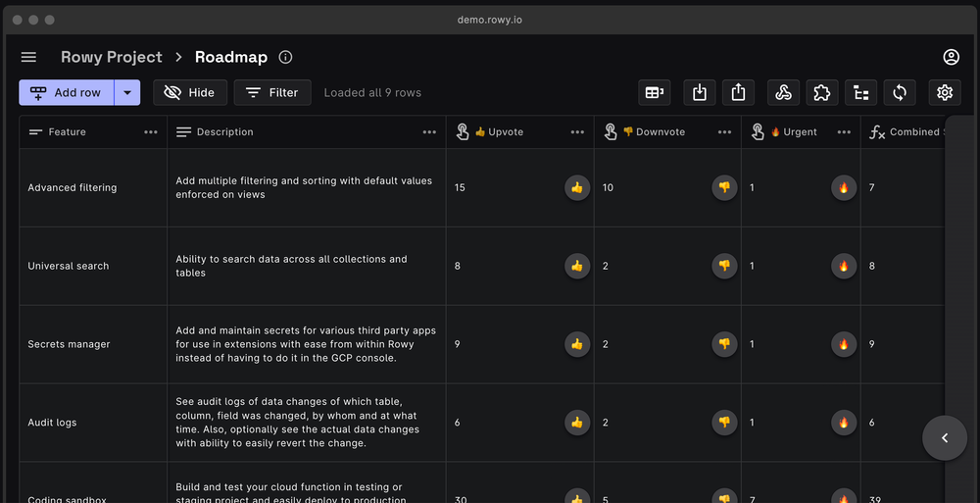This screenshot has width=980, height=503.
Task: Open the Feature column options menu
Action: (x=151, y=132)
